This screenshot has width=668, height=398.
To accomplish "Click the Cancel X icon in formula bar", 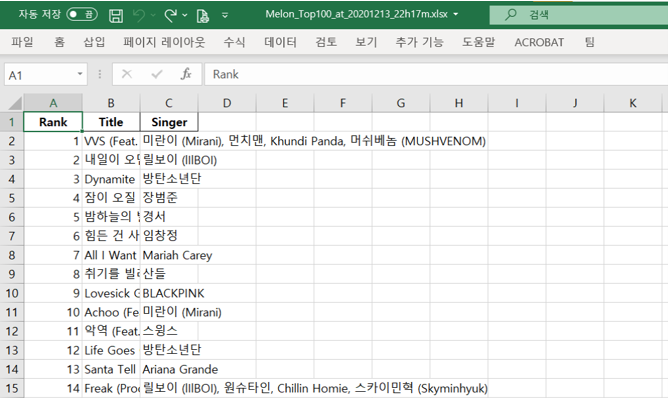I will [127, 74].
